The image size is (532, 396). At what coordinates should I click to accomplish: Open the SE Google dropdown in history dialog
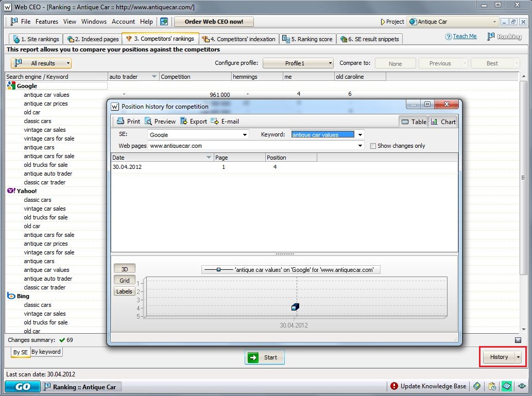(198, 135)
